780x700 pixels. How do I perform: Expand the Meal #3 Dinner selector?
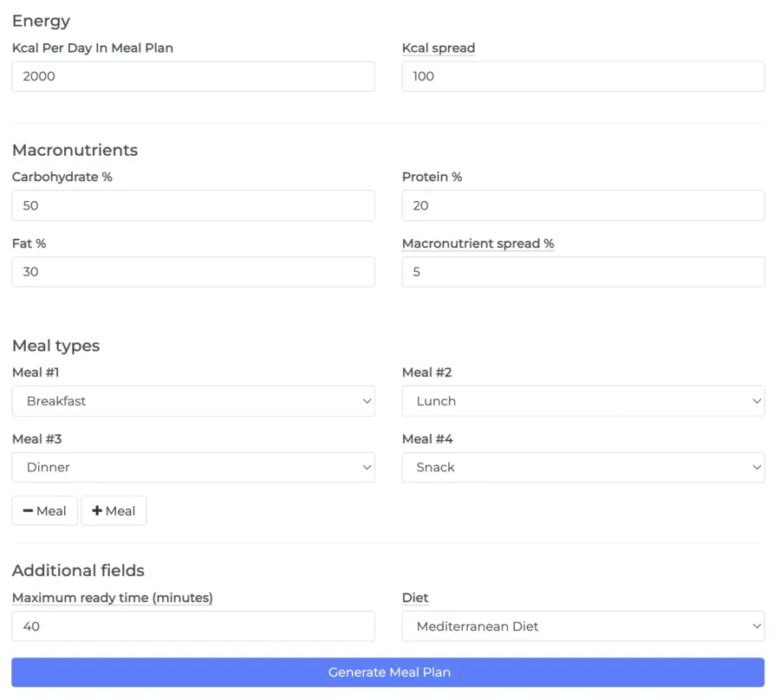click(192, 467)
